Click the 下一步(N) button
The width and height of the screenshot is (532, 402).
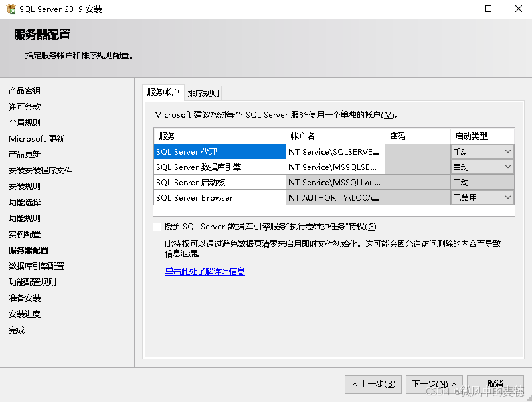click(434, 384)
